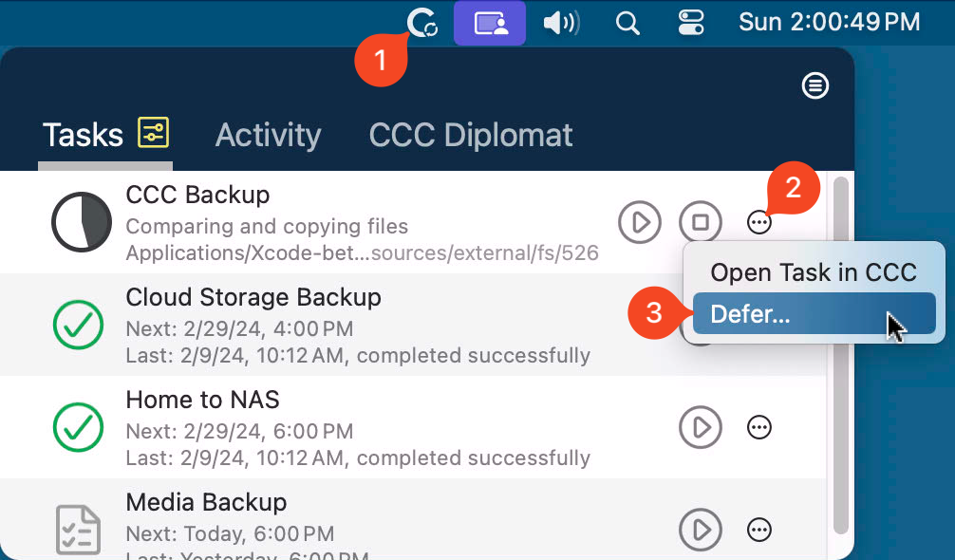Open the Carbon Copy Cloner menu bar icon
This screenshot has width=955, height=560.
pyautogui.click(x=422, y=24)
